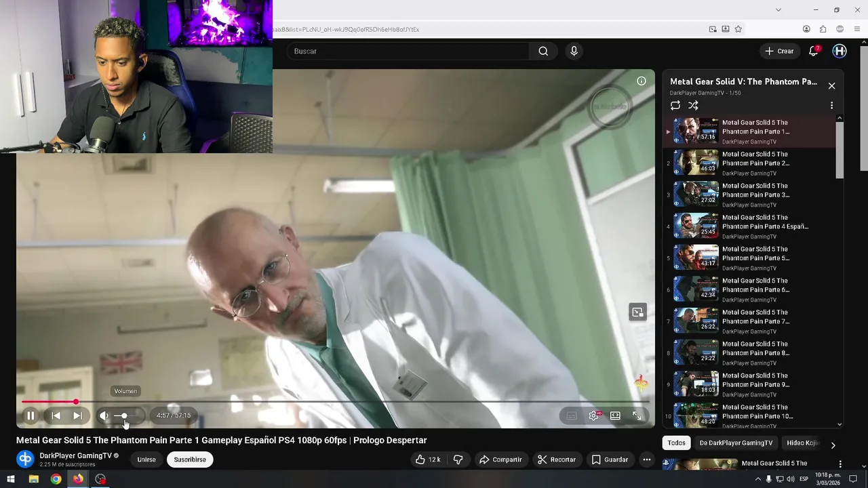Click the Recortar clip button
Screen dimensions: 868x488
557,460
